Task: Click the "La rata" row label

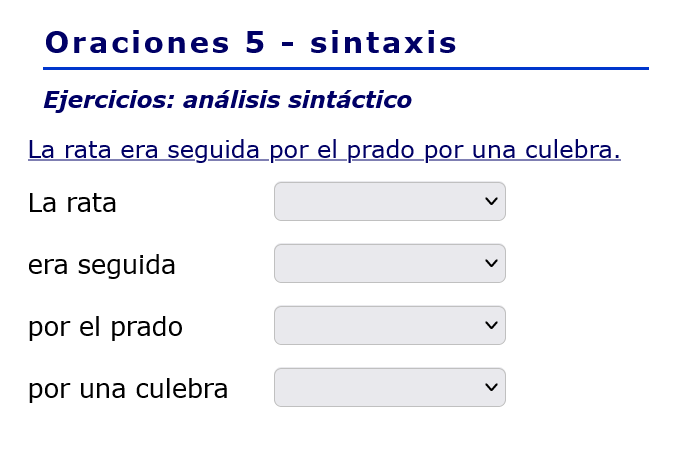Action: point(72,204)
